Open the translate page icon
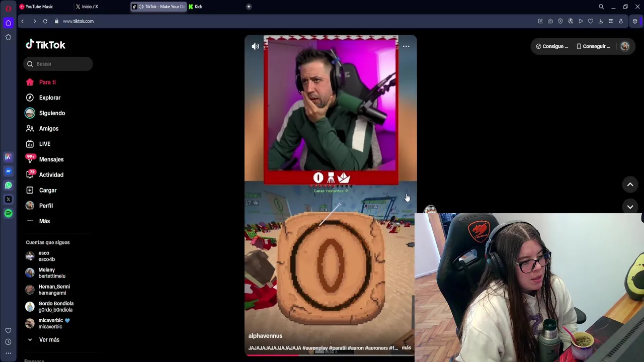Screen dimensions: 644x362 (x=571, y=21)
